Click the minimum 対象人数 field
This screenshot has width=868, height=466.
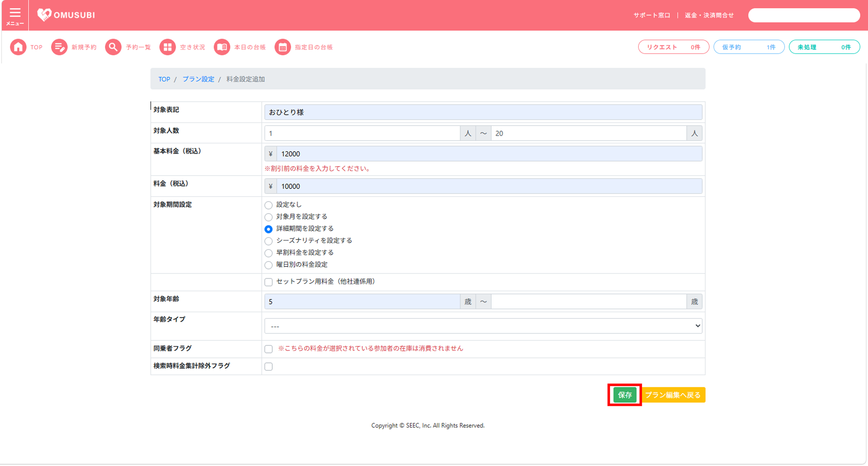click(x=362, y=133)
